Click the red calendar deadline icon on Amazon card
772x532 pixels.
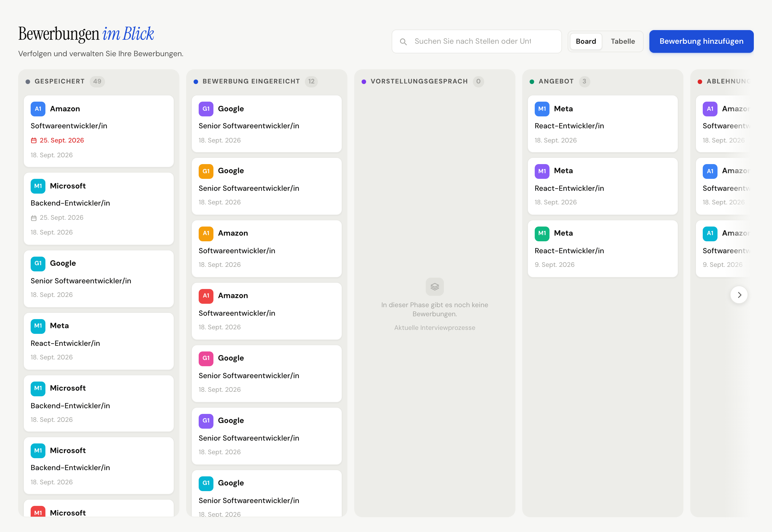point(34,141)
